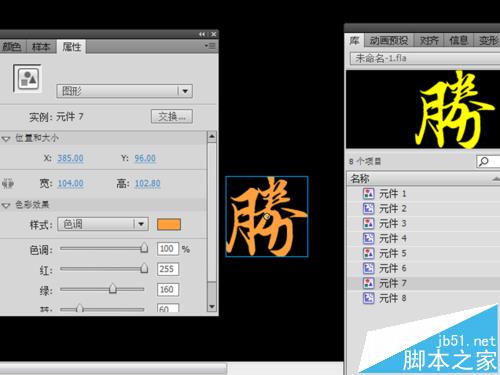Viewport: 500px width, 375px height.
Task: Click the height value 102.80
Action: click(148, 183)
